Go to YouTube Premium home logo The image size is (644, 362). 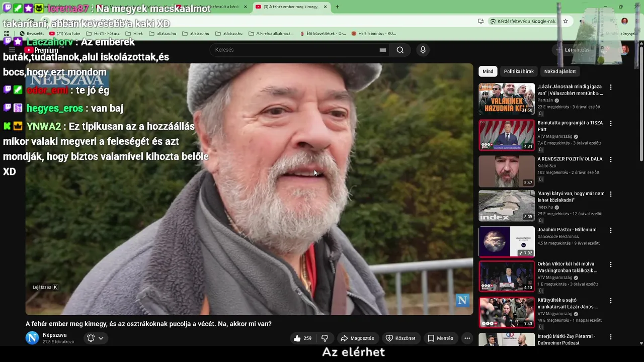click(x=41, y=50)
